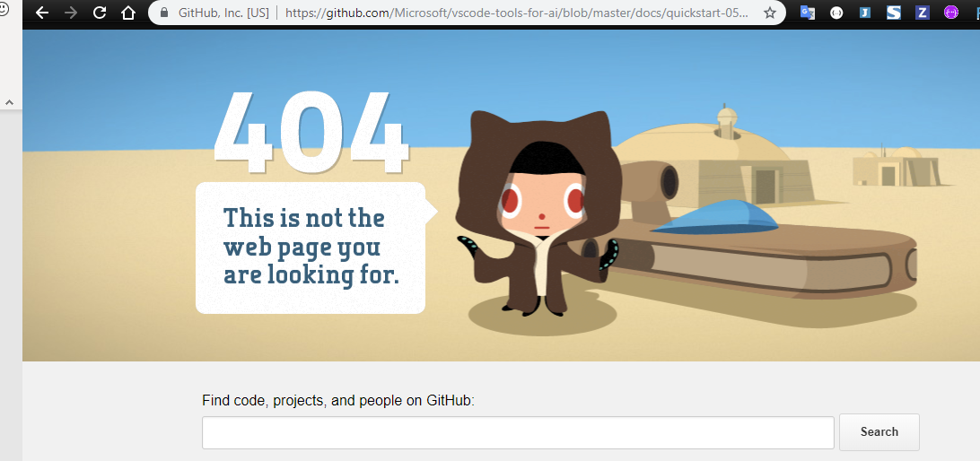Reload the current GitHub page
The image size is (980, 461).
[100, 13]
